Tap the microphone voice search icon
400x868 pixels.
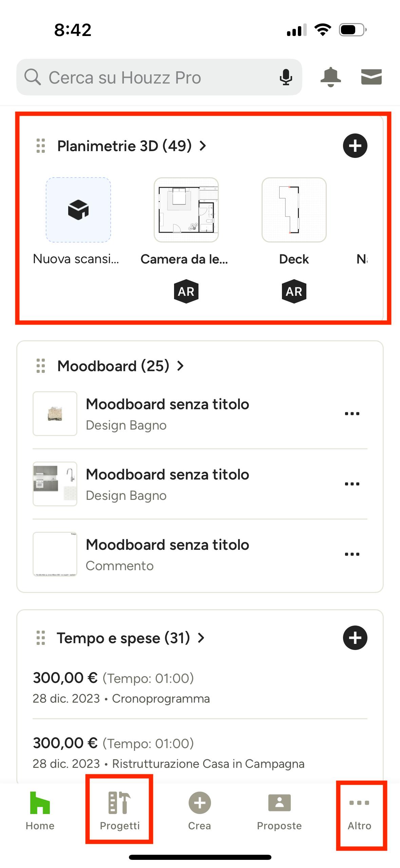286,77
